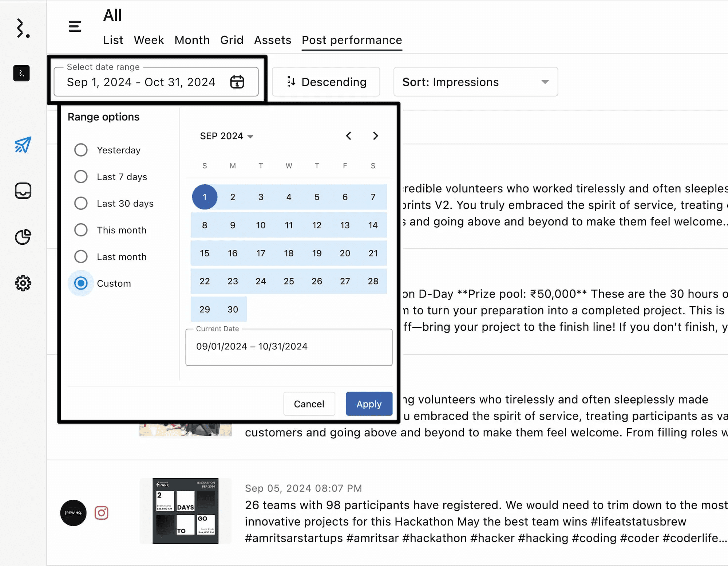Switch to the Grid tab
This screenshot has height=566, width=728.
[x=232, y=40]
